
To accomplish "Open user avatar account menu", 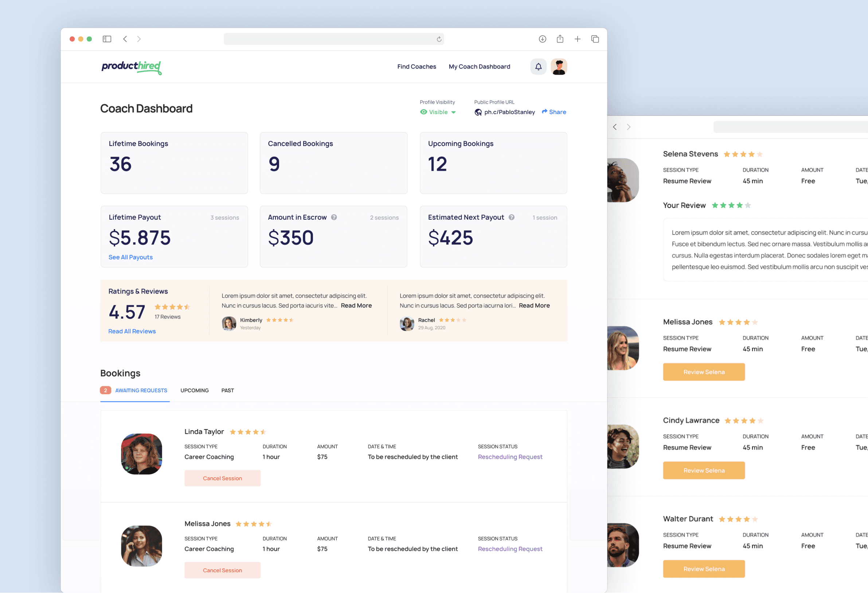I will pos(559,67).
